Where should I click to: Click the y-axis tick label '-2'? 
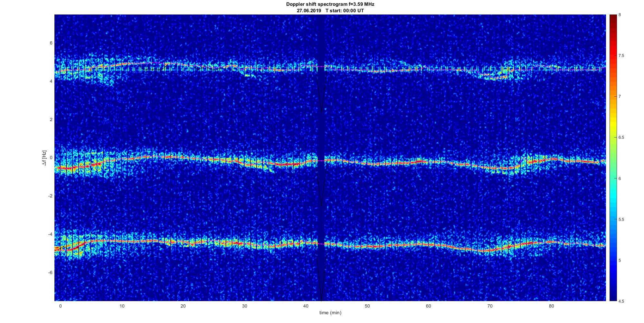point(51,196)
